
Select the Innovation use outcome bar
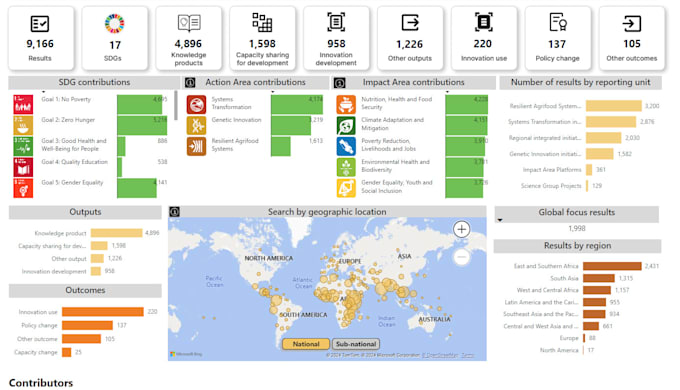102,311
